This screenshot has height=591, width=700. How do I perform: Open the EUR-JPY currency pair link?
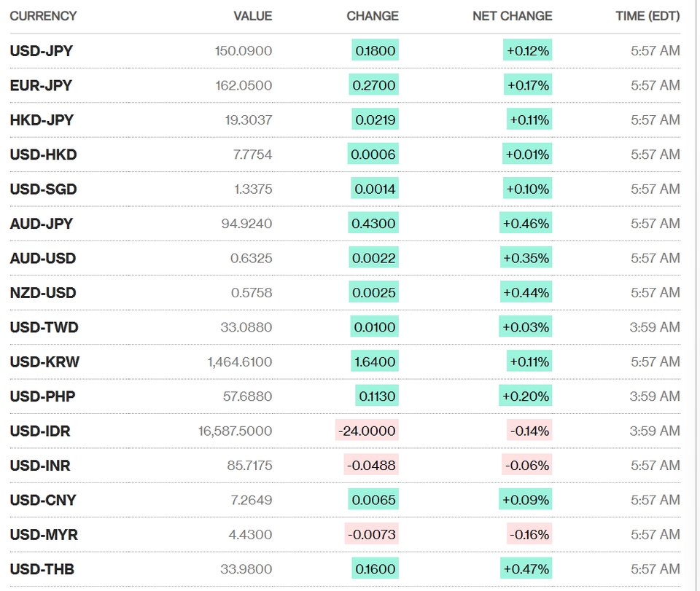[41, 85]
